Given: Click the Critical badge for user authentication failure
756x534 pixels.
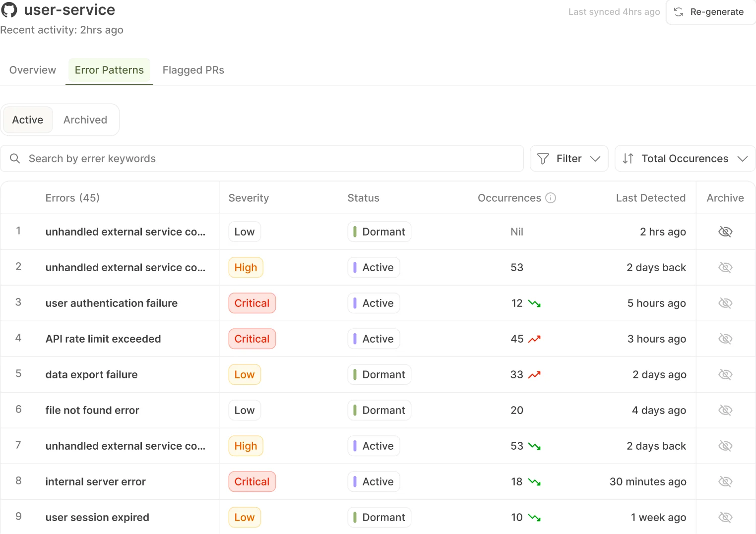Looking at the screenshot, I should click(x=252, y=303).
